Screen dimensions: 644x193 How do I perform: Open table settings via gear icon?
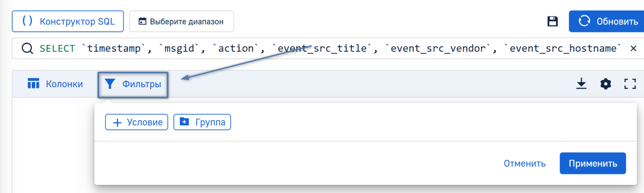tap(605, 84)
